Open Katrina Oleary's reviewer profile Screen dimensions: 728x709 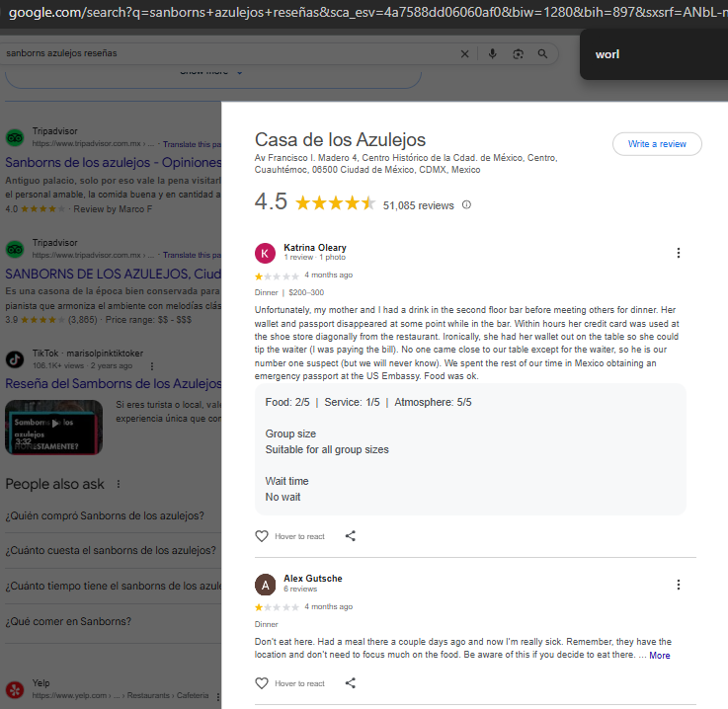click(x=314, y=248)
